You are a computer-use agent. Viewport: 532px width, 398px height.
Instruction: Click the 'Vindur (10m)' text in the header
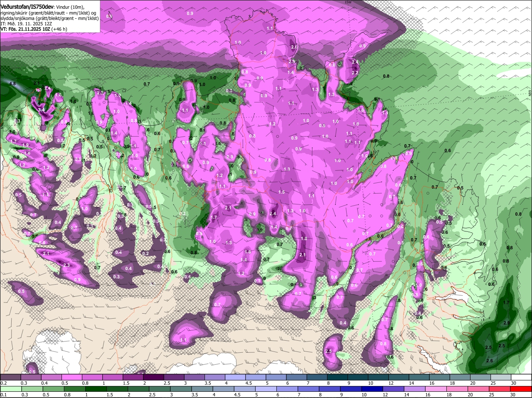[70, 7]
